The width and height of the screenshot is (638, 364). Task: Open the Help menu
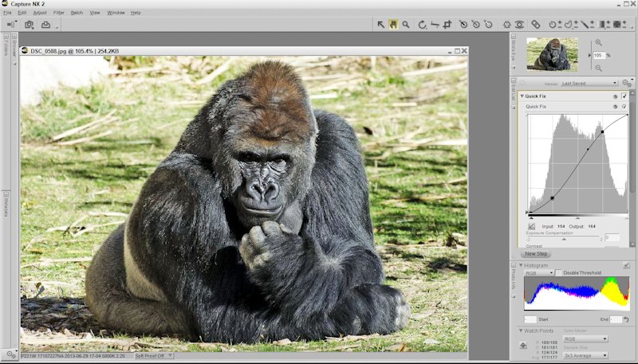[x=136, y=13]
